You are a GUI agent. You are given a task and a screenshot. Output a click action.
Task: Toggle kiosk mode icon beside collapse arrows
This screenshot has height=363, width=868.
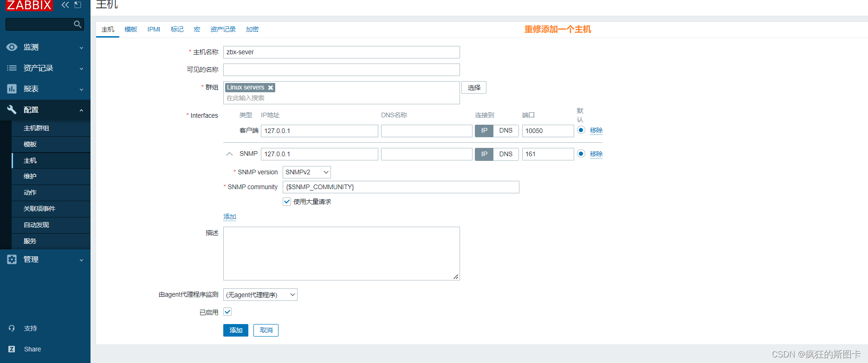78,5
